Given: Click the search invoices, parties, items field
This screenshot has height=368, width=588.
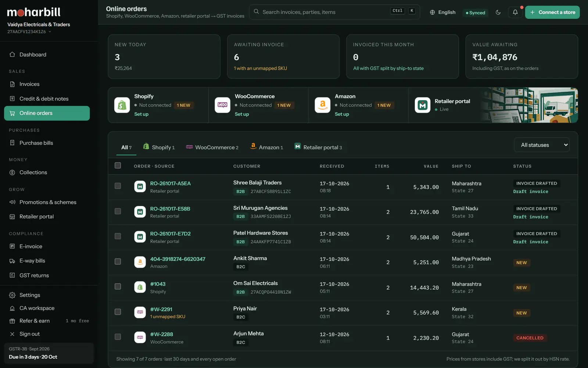Looking at the screenshot, I should coord(334,12).
